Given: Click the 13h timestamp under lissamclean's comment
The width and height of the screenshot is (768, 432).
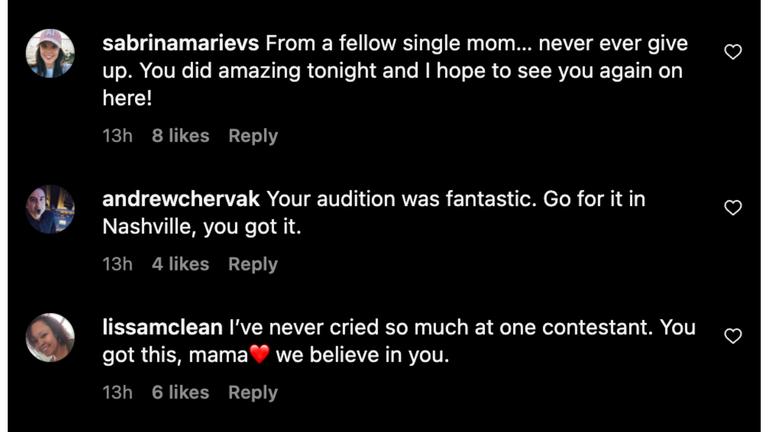Looking at the screenshot, I should 117,393.
